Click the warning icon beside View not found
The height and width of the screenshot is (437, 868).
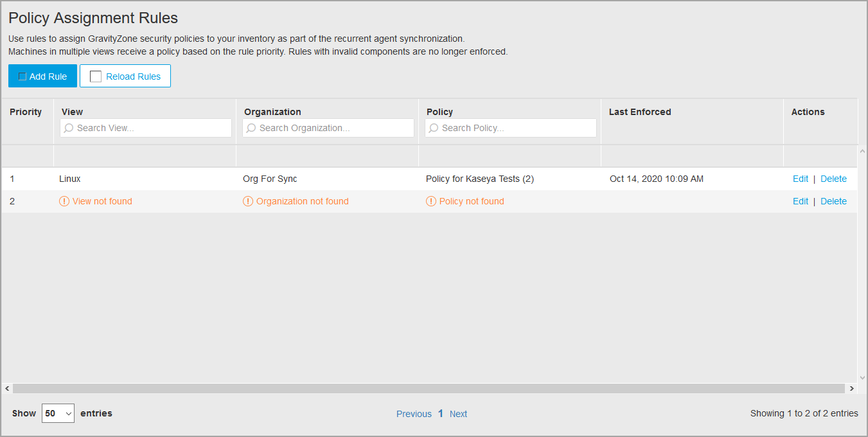click(64, 201)
